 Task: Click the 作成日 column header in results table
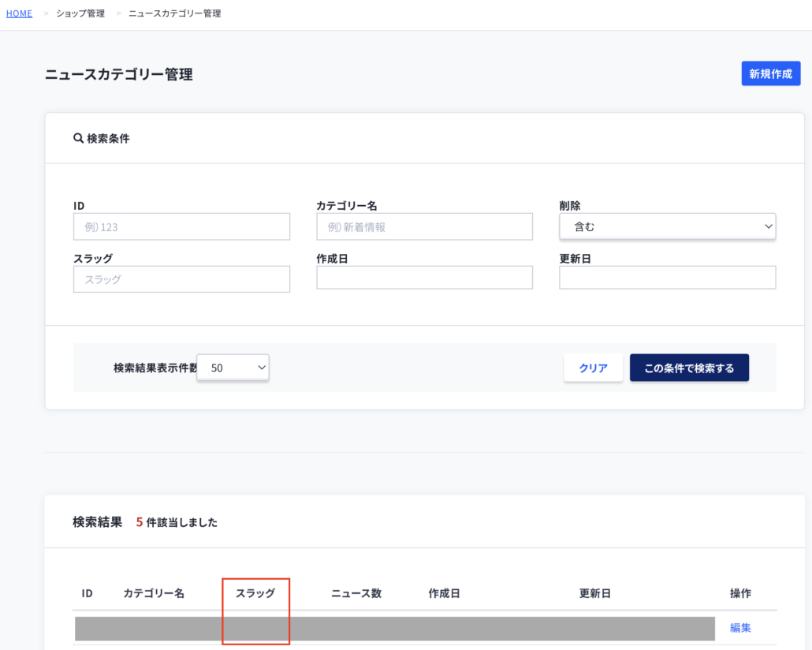444,593
